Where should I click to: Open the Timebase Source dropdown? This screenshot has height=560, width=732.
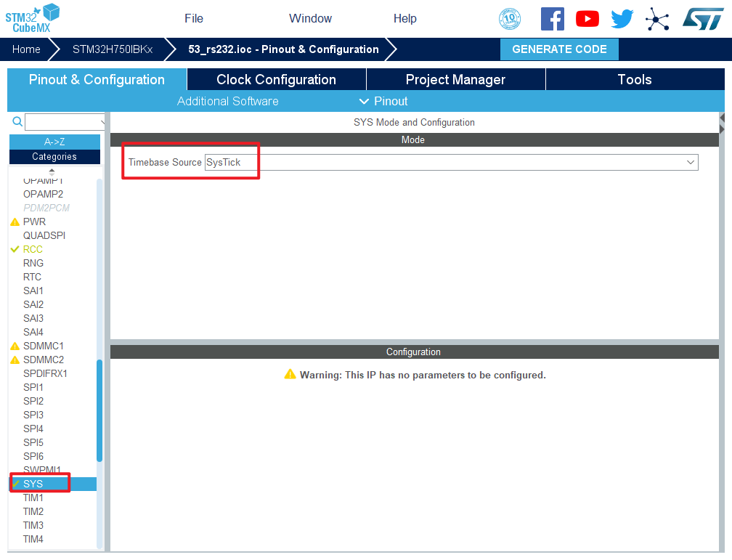[x=451, y=162]
